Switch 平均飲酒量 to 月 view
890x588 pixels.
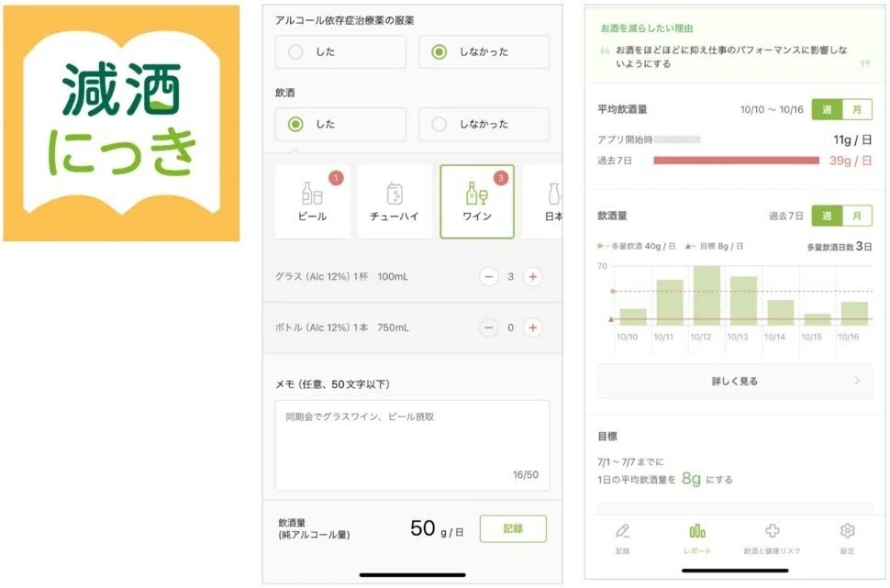pyautogui.click(x=857, y=109)
